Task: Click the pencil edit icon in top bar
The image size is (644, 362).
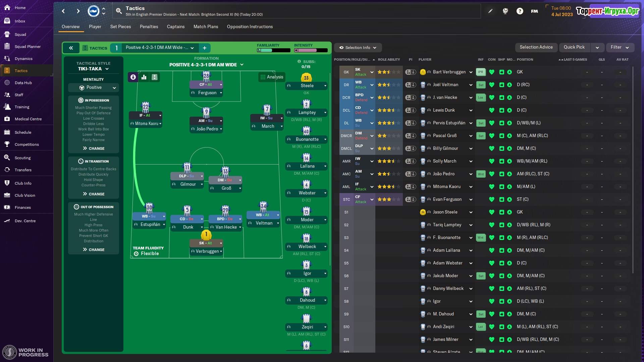Action: [x=490, y=11]
